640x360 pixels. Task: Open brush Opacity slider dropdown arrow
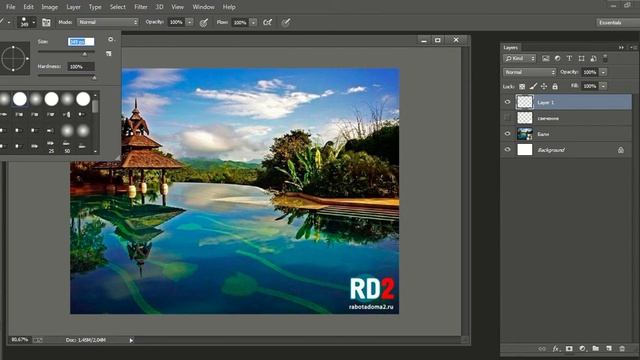pyautogui.click(x=189, y=22)
